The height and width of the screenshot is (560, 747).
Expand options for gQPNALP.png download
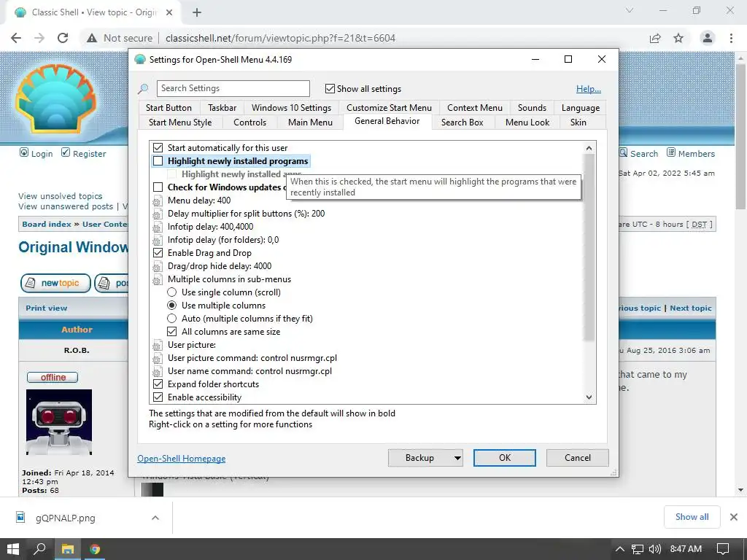[x=155, y=518]
